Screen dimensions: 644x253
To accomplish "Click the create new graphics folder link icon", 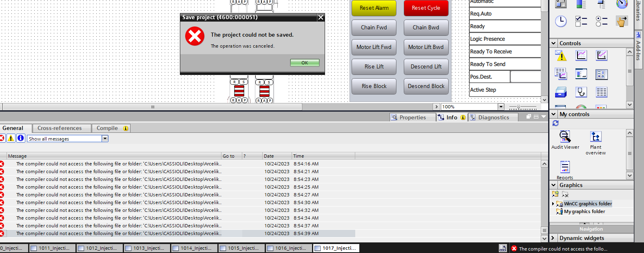I will (x=555, y=194).
